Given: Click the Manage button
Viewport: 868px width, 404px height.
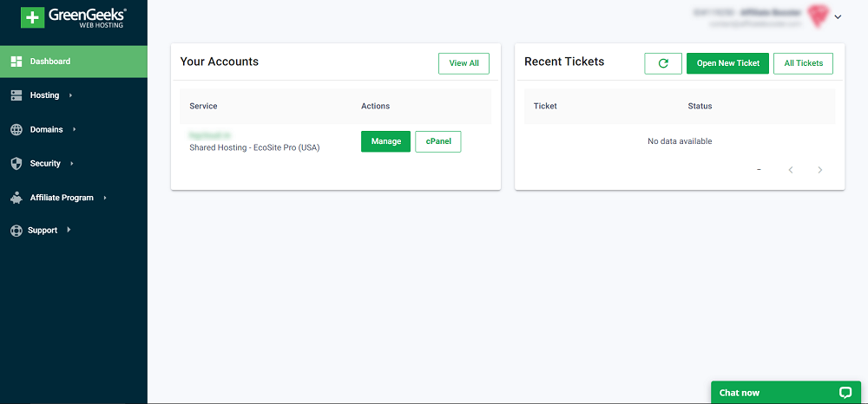Looking at the screenshot, I should [386, 141].
